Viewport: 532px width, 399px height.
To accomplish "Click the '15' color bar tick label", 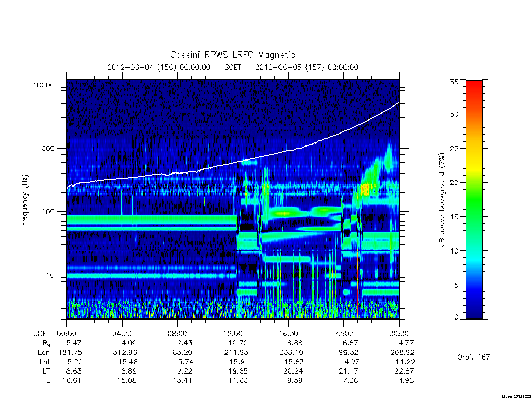I will click(454, 217).
